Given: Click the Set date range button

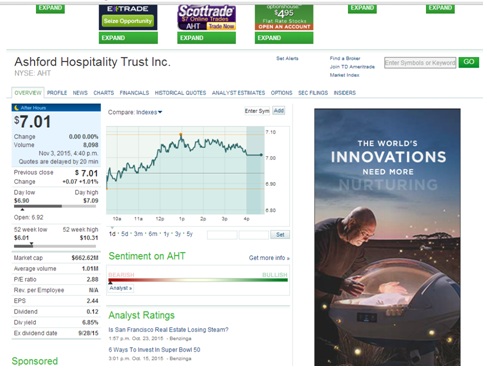Looking at the screenshot, I should pos(280,235).
